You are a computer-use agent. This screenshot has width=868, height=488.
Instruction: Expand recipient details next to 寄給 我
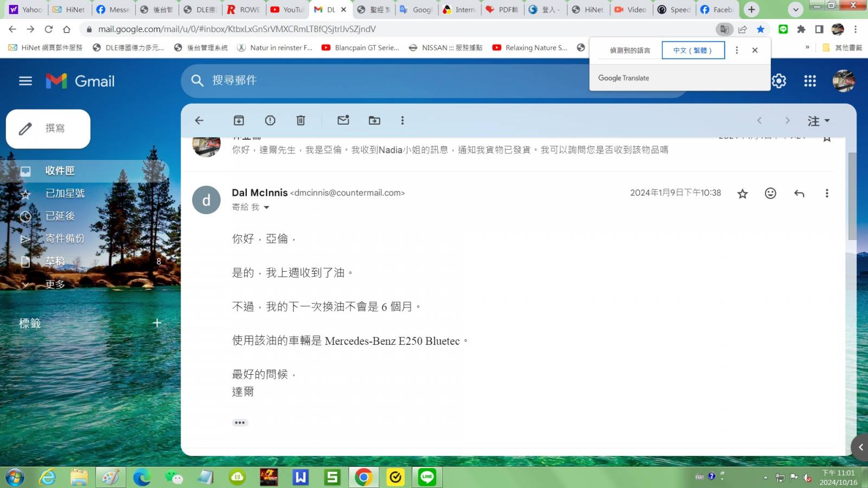point(266,208)
